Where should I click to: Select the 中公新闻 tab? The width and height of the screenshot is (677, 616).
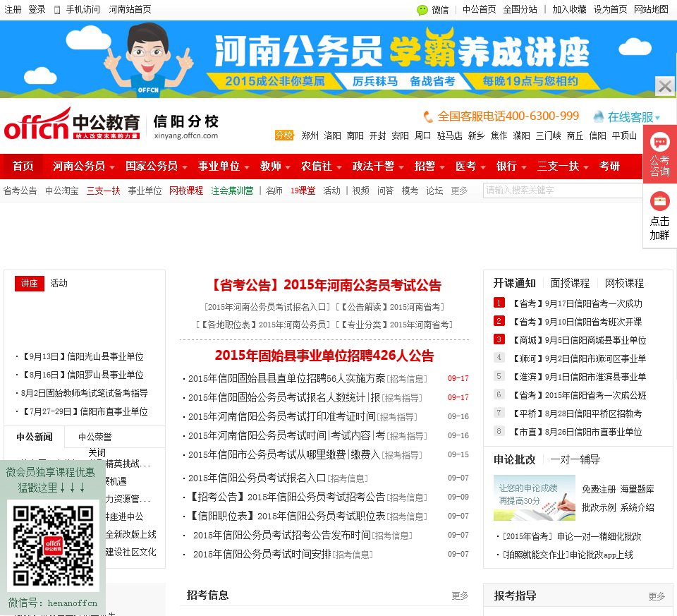[x=35, y=437]
